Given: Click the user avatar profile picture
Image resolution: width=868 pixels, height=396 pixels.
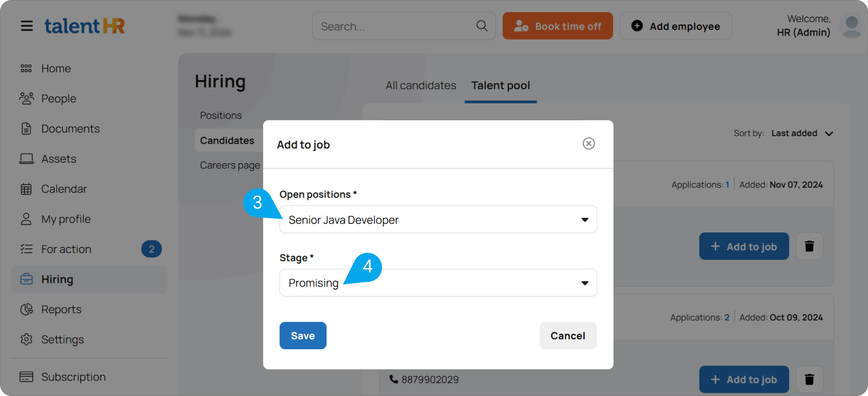Looking at the screenshot, I should 851,26.
